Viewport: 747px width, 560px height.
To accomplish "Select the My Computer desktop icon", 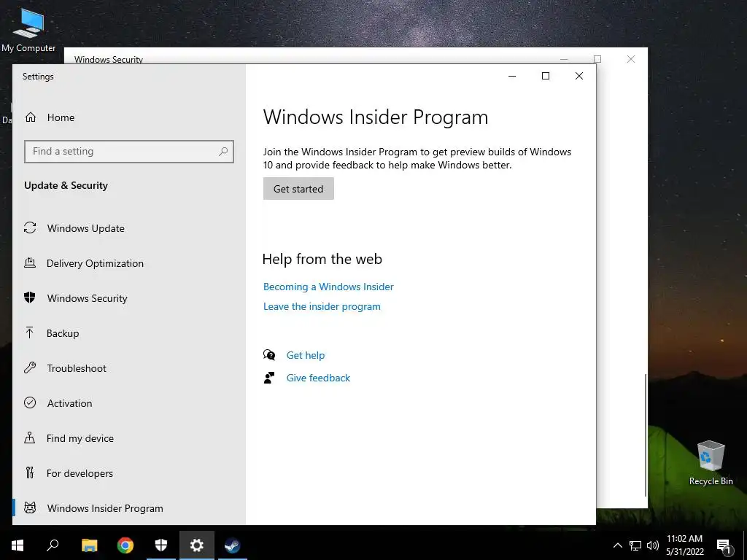I will (28, 30).
